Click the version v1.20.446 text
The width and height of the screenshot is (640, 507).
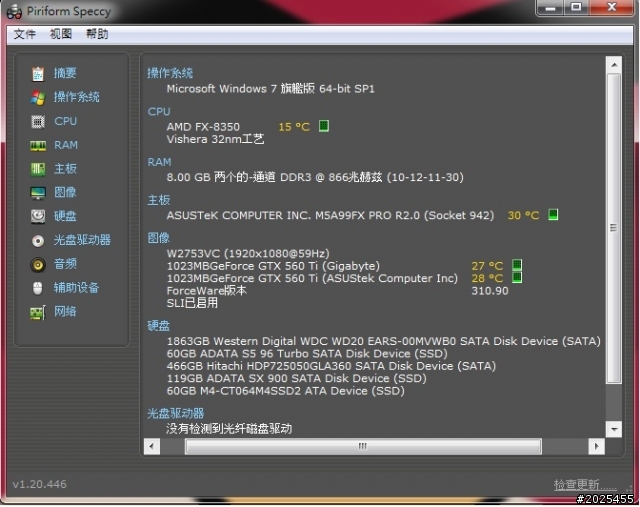[x=40, y=484]
